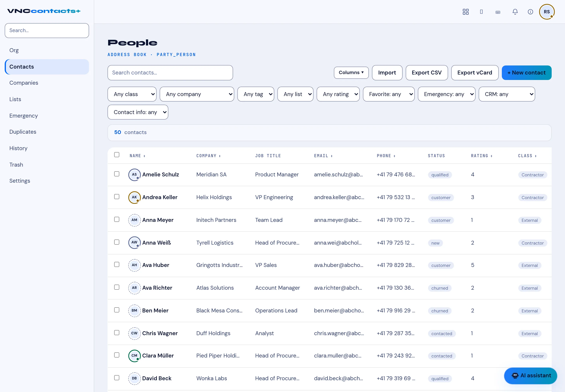Click Clara Müller's CM avatar
This screenshot has height=392, width=565.
[x=134, y=356]
